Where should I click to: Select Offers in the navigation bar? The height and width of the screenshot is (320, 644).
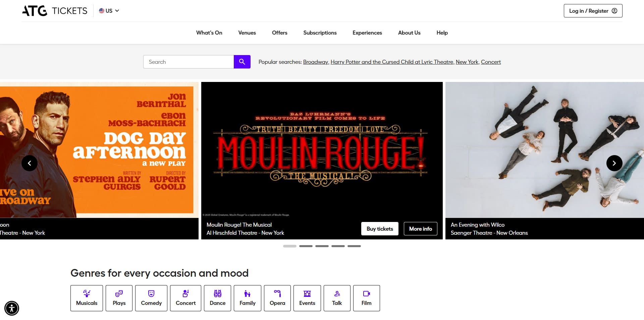pyautogui.click(x=279, y=33)
